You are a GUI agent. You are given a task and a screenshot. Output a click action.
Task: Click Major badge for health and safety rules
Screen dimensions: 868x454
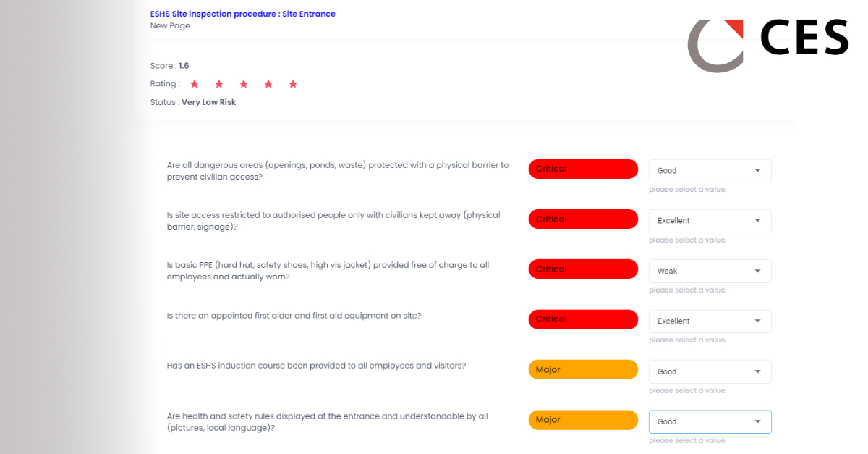tap(583, 420)
